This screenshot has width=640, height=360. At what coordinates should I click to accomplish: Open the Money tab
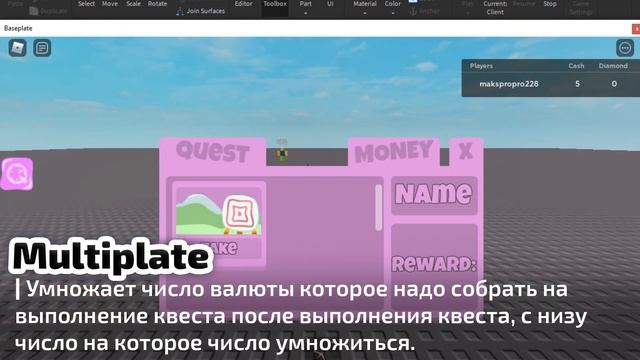[393, 152]
